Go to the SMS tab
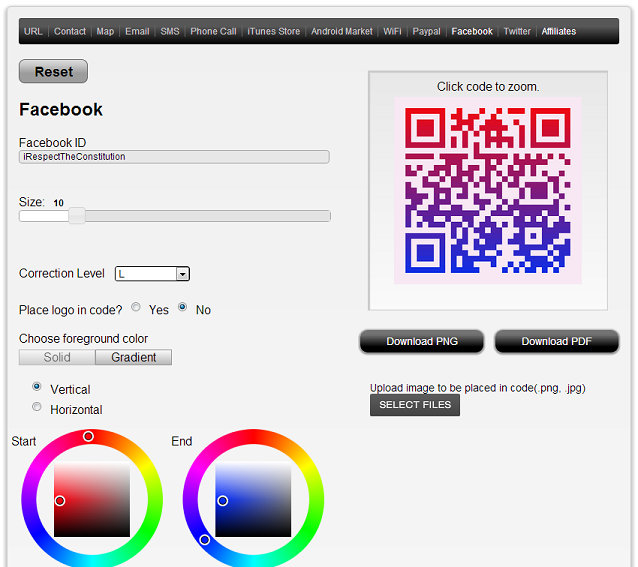638x567 pixels. coord(170,31)
